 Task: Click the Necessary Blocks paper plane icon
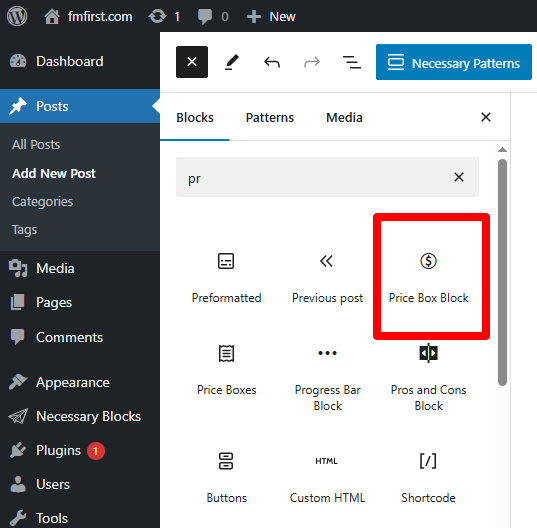click(18, 416)
